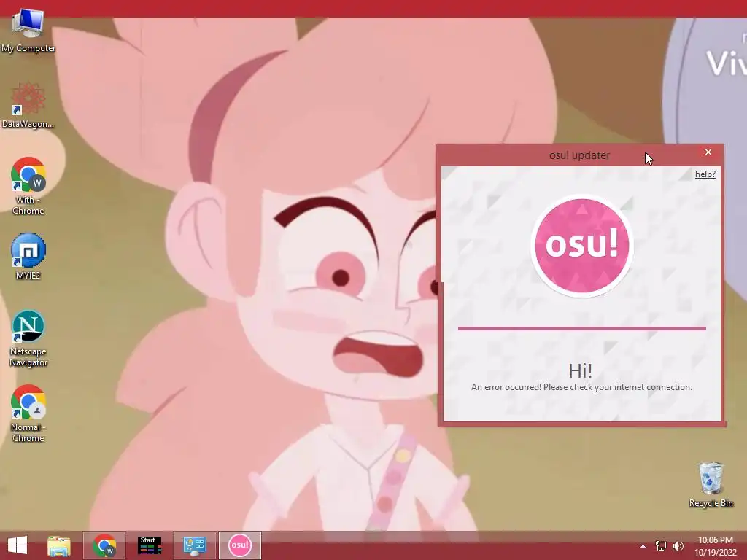Click the internet connection error message
The width and height of the screenshot is (747, 560).
581,387
